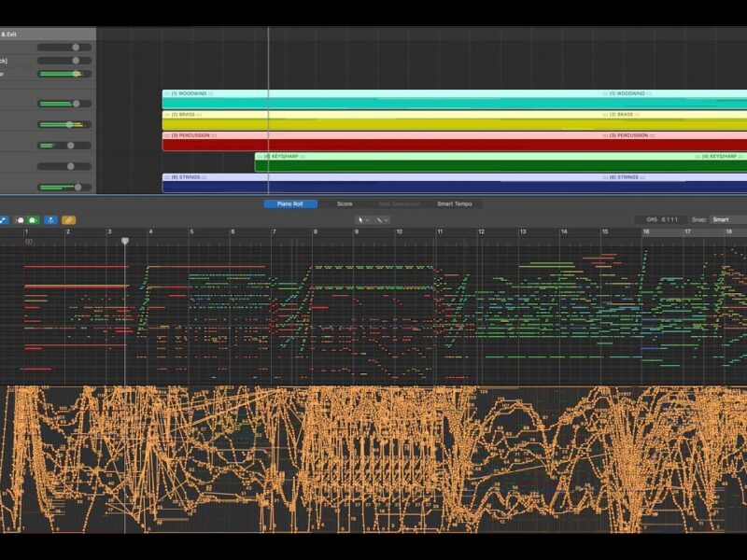Open the Snap mode dropdown showing Smart
Screen dimensions: 747x560
coord(728,219)
